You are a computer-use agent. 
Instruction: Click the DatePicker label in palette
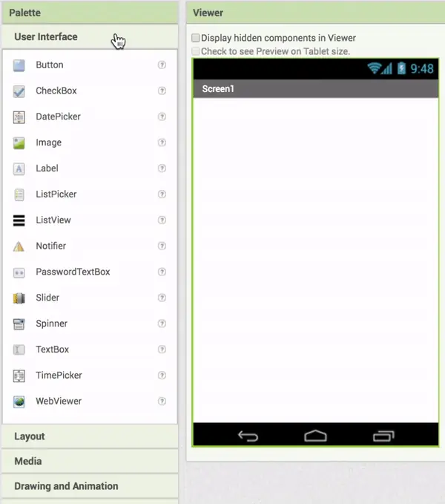pyautogui.click(x=58, y=117)
